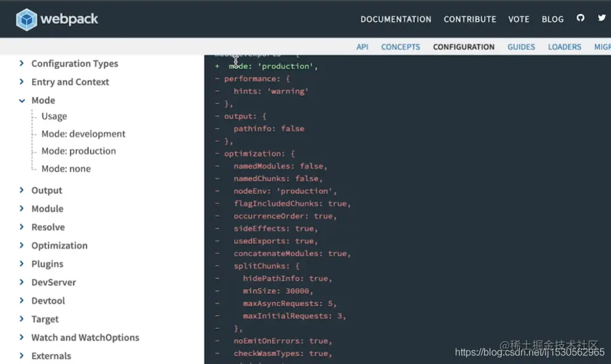This screenshot has height=364, width=611.
Task: Open the VOTE nav item
Action: (519, 19)
